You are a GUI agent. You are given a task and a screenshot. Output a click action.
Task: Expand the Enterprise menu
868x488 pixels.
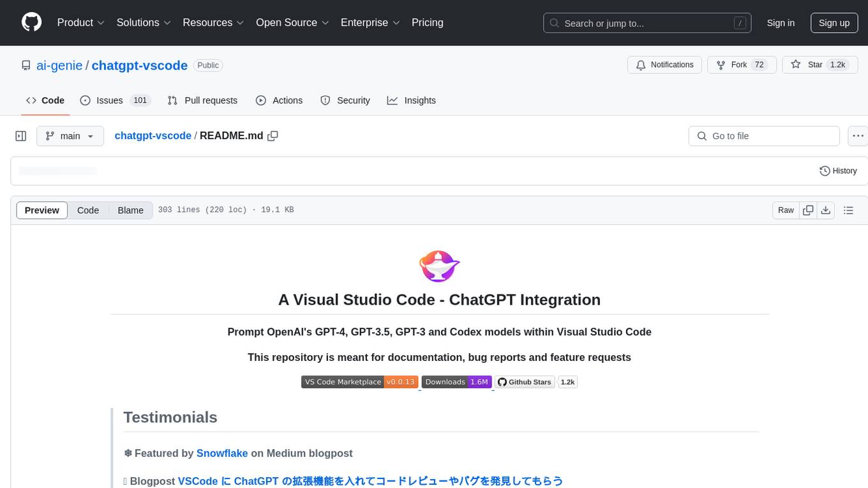pyautogui.click(x=371, y=22)
